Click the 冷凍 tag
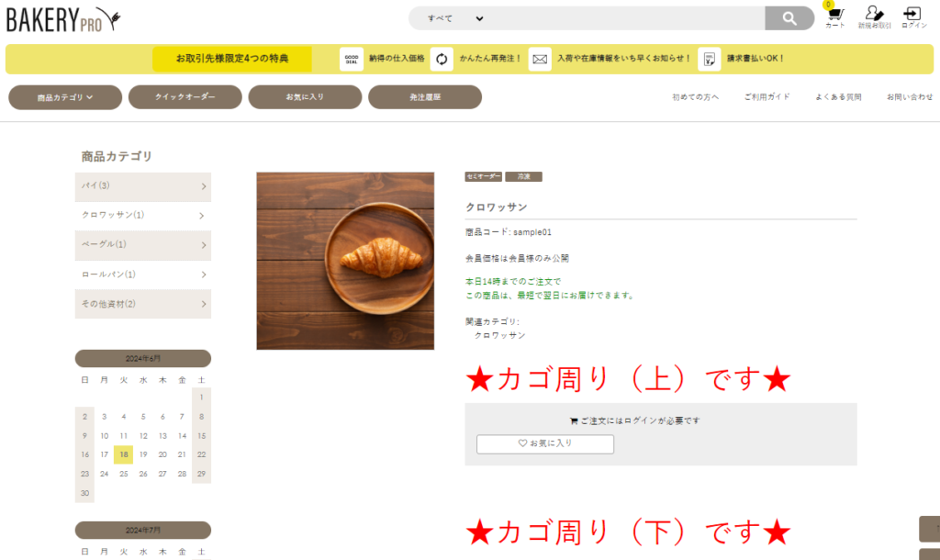940x560 pixels. [x=523, y=176]
